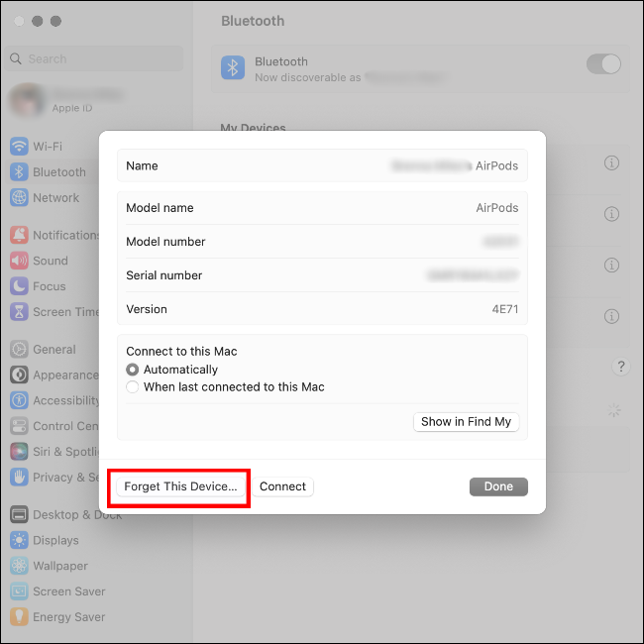The image size is (644, 644).
Task: Click Model number label
Action: coord(165,242)
